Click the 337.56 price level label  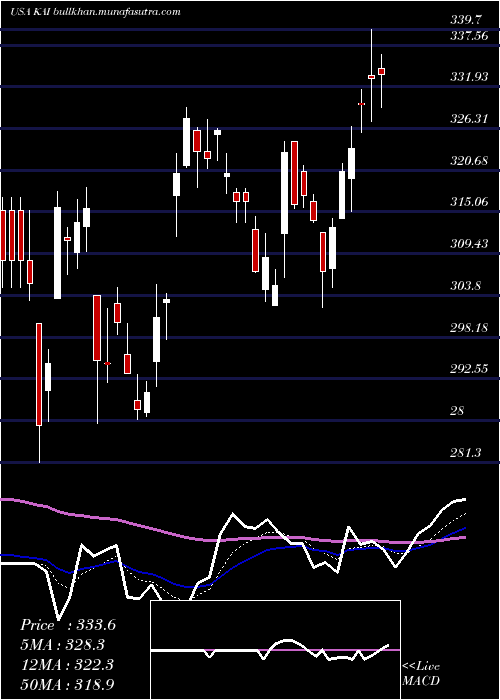coord(469,36)
